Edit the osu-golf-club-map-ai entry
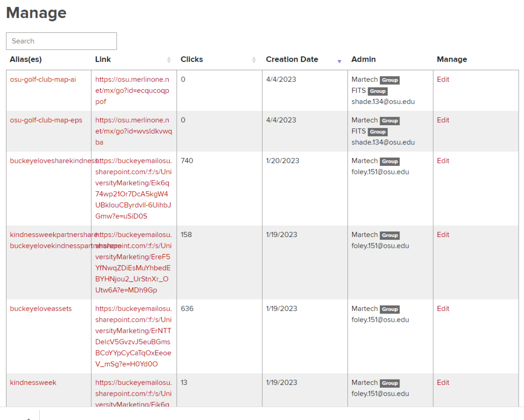524x420 pixels. (443, 79)
